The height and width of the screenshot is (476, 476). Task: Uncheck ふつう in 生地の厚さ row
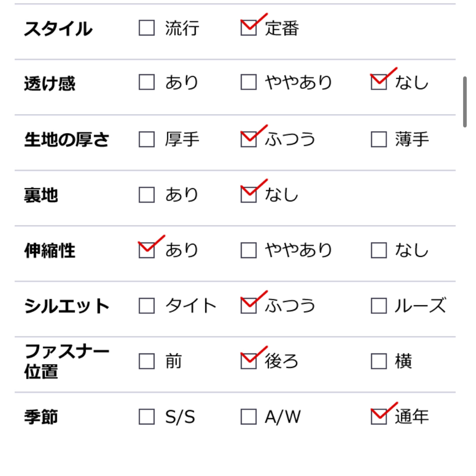249,139
